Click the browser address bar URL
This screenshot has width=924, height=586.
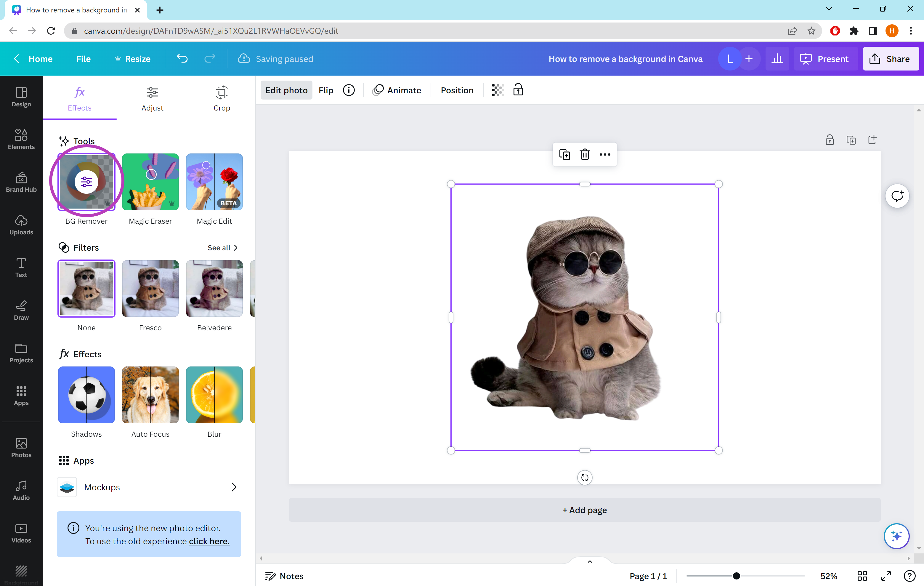click(x=211, y=31)
